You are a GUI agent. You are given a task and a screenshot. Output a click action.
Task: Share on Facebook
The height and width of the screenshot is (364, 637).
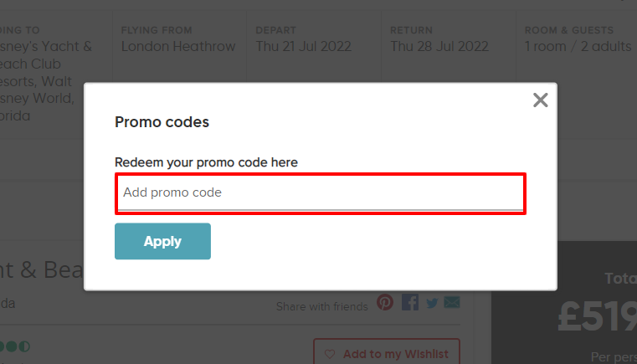pyautogui.click(x=410, y=303)
